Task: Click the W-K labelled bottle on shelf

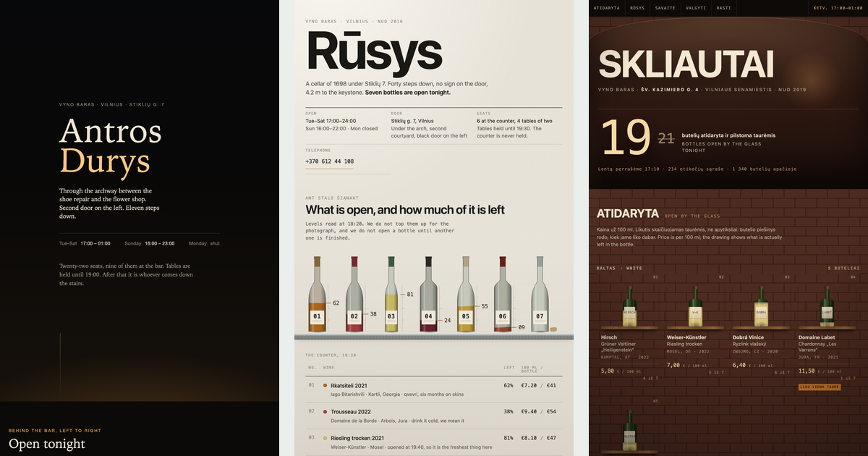Action: coord(695,306)
